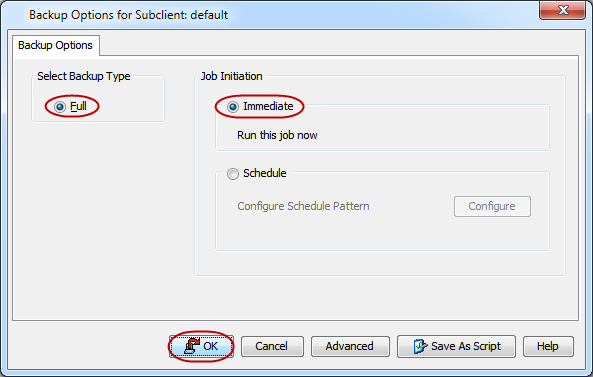
Task: Switch to the Backup Options tab
Action: [56, 45]
